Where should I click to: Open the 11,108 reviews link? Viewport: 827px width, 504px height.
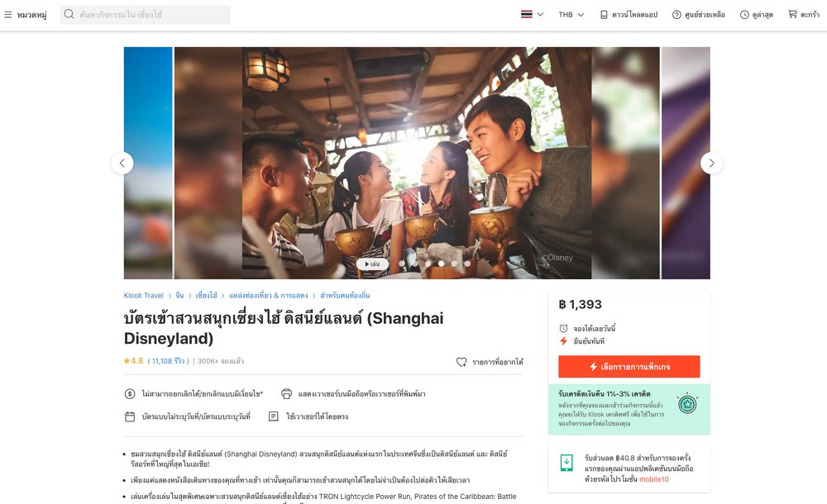(x=168, y=361)
